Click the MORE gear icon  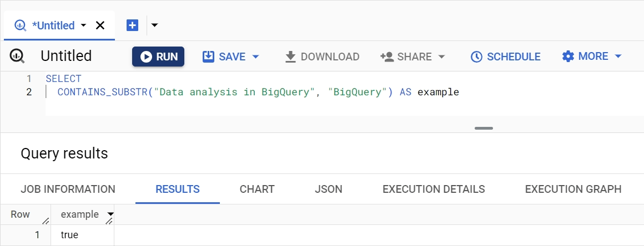point(568,56)
